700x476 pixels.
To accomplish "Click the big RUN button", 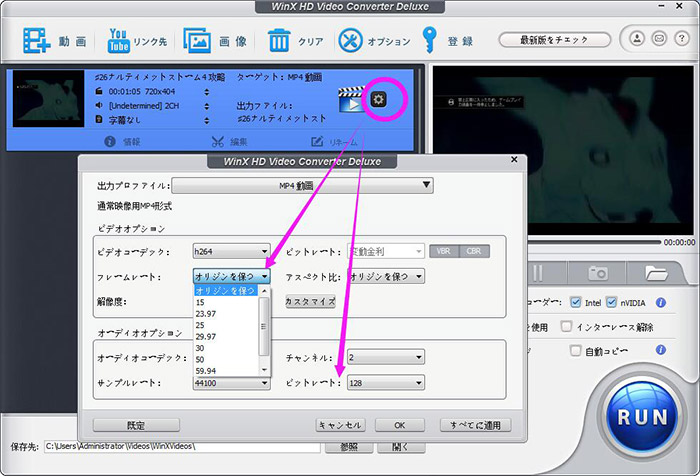I will pyautogui.click(x=642, y=417).
